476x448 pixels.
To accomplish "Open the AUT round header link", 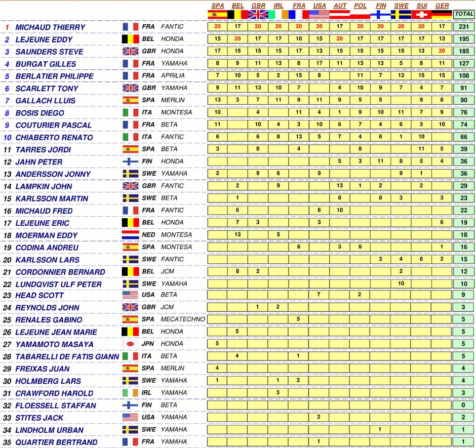I will [x=340, y=6].
